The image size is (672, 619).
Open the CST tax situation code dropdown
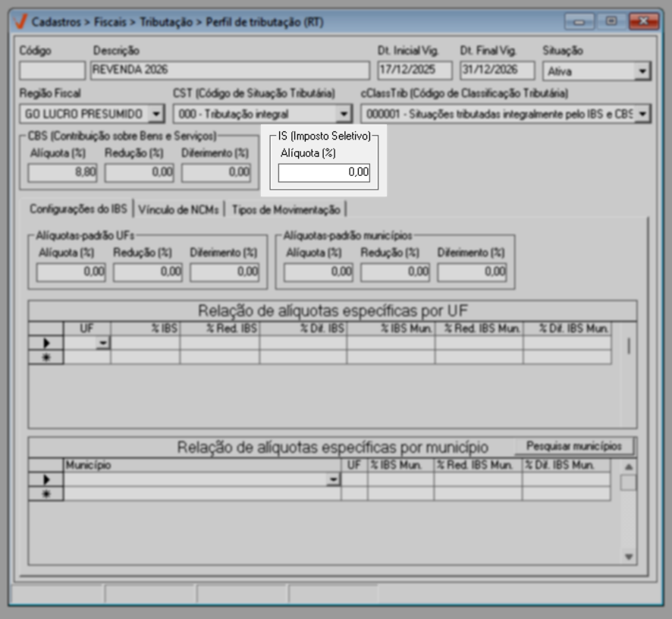344,114
